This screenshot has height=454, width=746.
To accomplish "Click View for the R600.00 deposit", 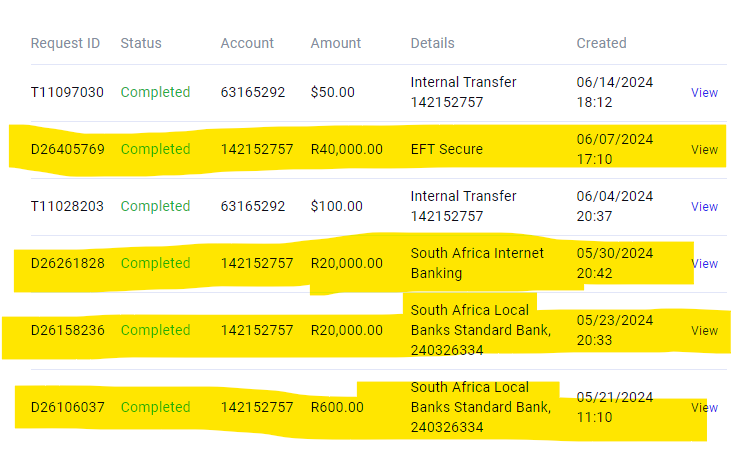I will tap(704, 407).
